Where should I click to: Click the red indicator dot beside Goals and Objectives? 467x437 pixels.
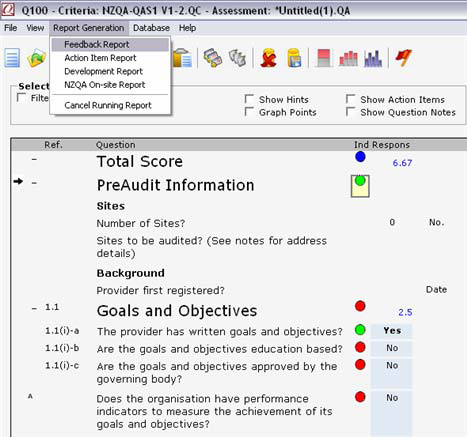click(x=360, y=306)
